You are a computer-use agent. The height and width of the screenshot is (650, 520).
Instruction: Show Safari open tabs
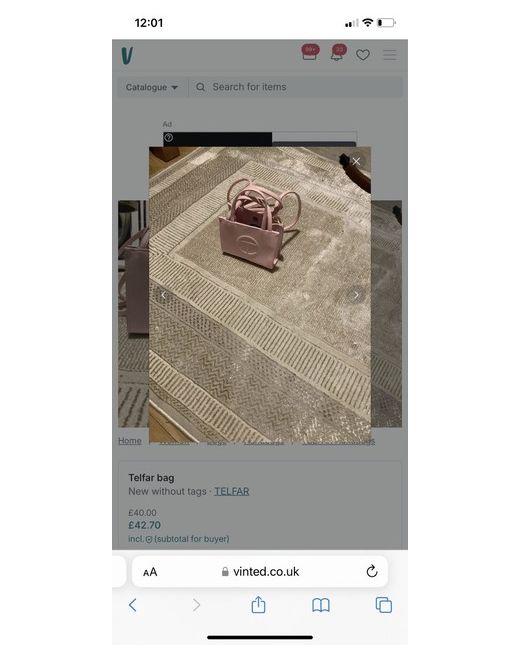coord(384,605)
